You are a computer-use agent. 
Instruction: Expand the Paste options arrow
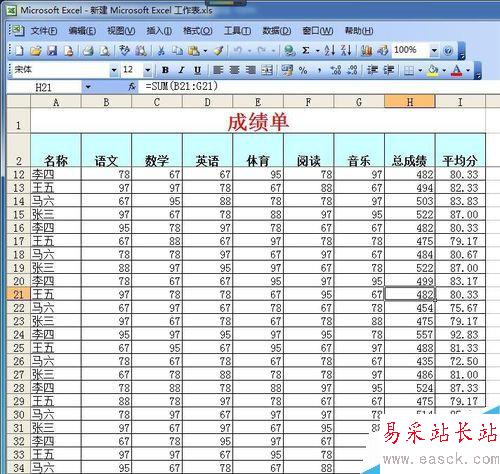[x=205, y=51]
